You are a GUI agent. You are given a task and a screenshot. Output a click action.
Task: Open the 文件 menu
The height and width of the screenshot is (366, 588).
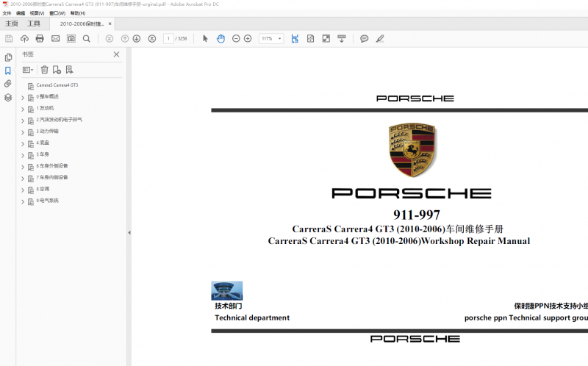click(x=7, y=13)
